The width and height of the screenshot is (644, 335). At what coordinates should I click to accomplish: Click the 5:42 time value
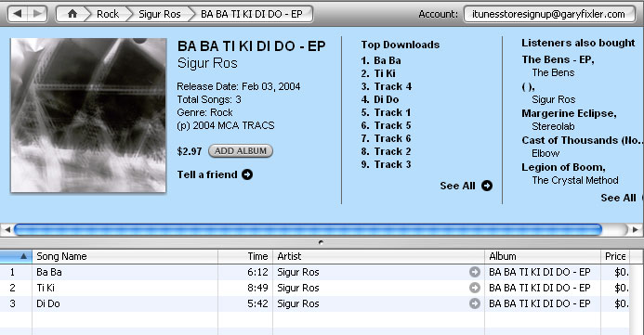click(x=257, y=303)
